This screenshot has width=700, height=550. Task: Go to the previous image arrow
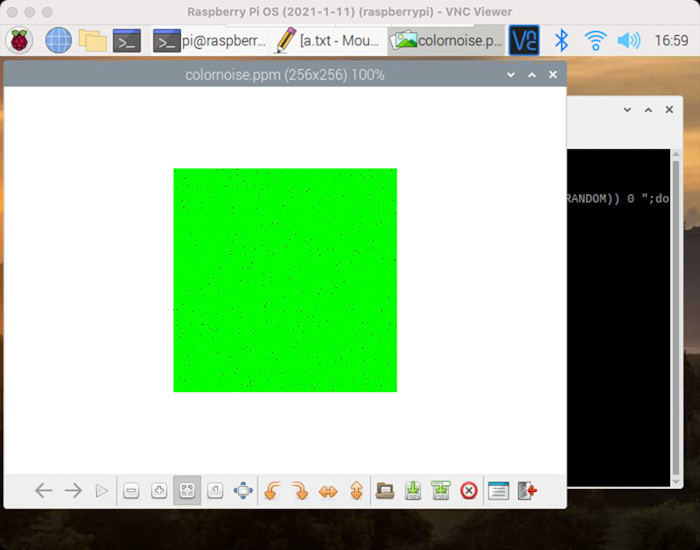(44, 491)
